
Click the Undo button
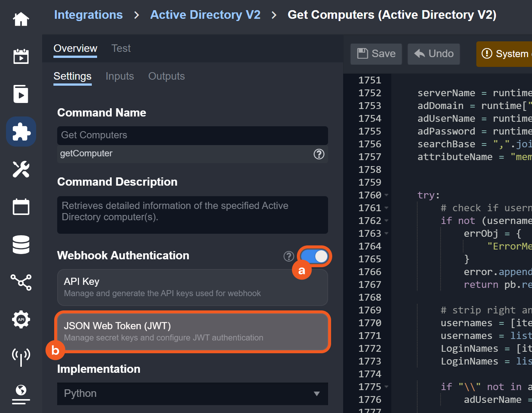click(434, 54)
